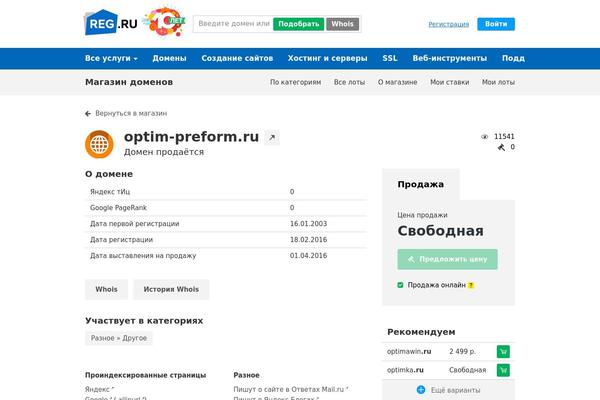This screenshot has height=400, width=600.
Task: Click the Свободная sale price text
Action: [x=440, y=231]
